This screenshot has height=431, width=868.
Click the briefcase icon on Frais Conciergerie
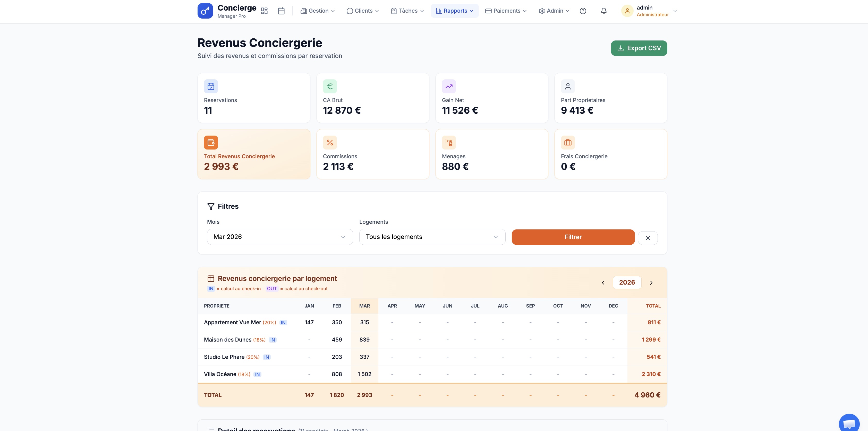point(568,142)
